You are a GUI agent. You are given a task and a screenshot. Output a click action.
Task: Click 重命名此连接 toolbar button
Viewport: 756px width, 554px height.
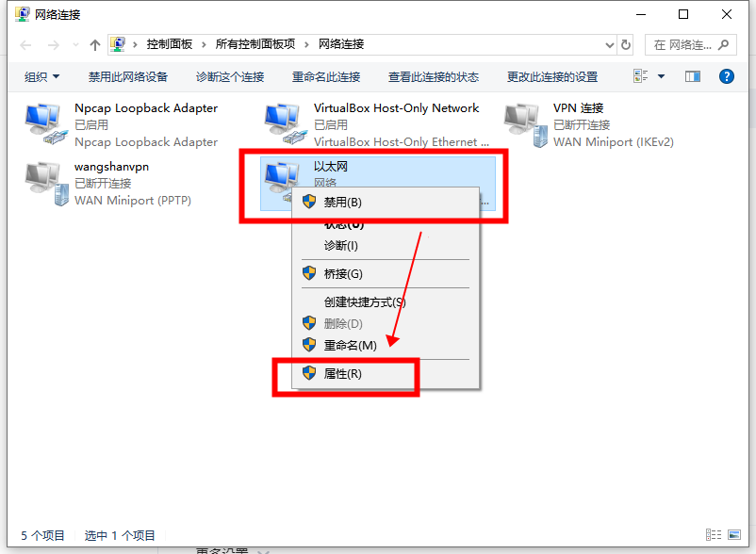tap(326, 76)
